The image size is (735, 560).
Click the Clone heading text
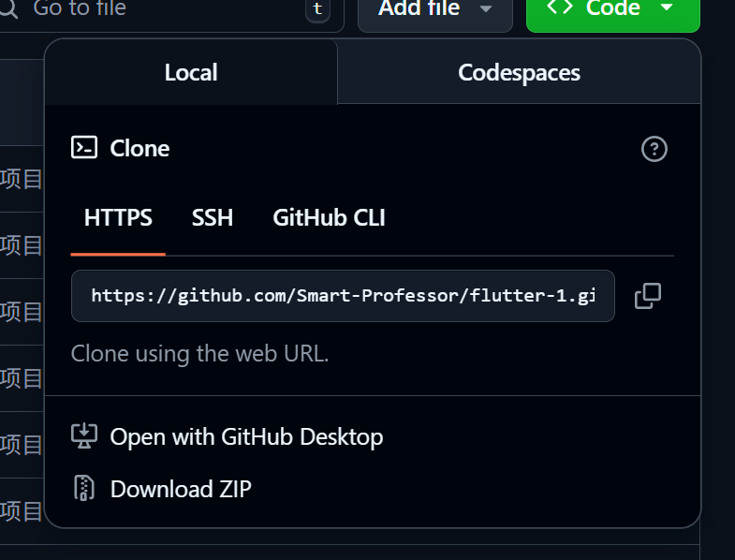tap(140, 149)
